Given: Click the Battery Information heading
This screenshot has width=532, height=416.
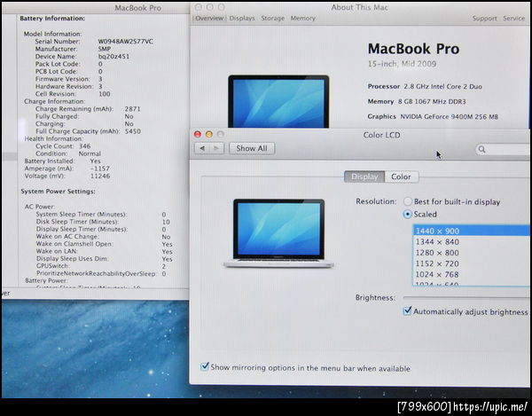Looking at the screenshot, I should click(52, 19).
